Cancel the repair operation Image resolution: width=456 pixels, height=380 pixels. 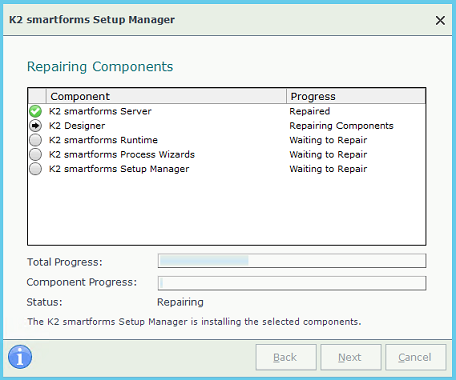[416, 357]
